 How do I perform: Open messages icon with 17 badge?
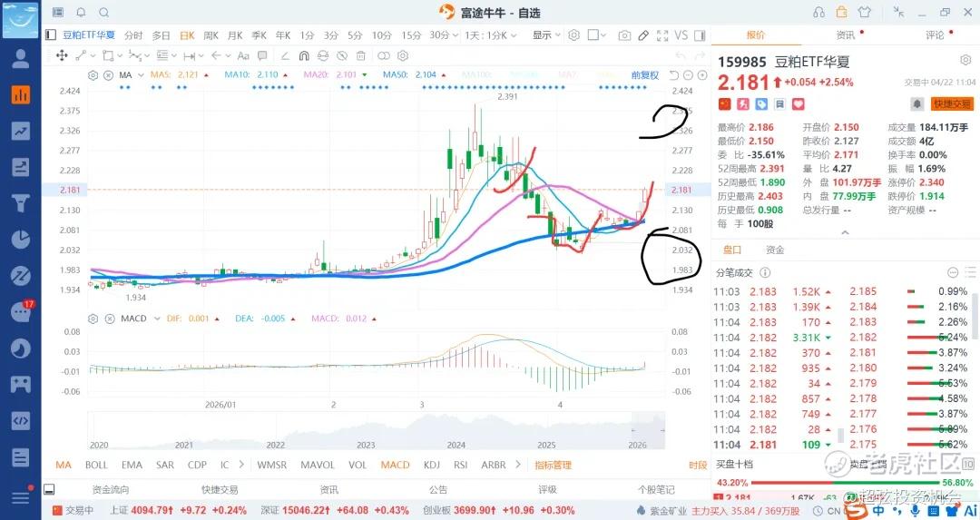[x=21, y=310]
